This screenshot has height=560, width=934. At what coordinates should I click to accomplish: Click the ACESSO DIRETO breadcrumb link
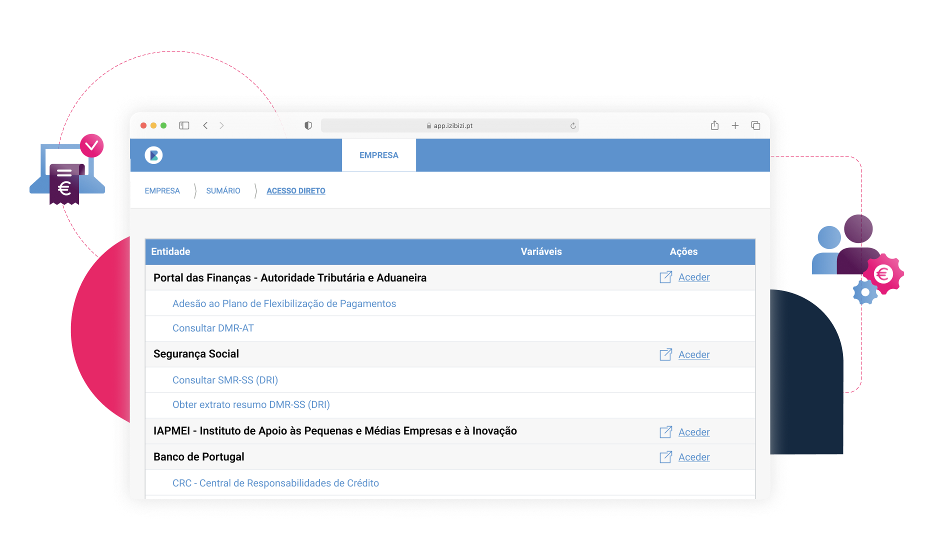(x=295, y=191)
